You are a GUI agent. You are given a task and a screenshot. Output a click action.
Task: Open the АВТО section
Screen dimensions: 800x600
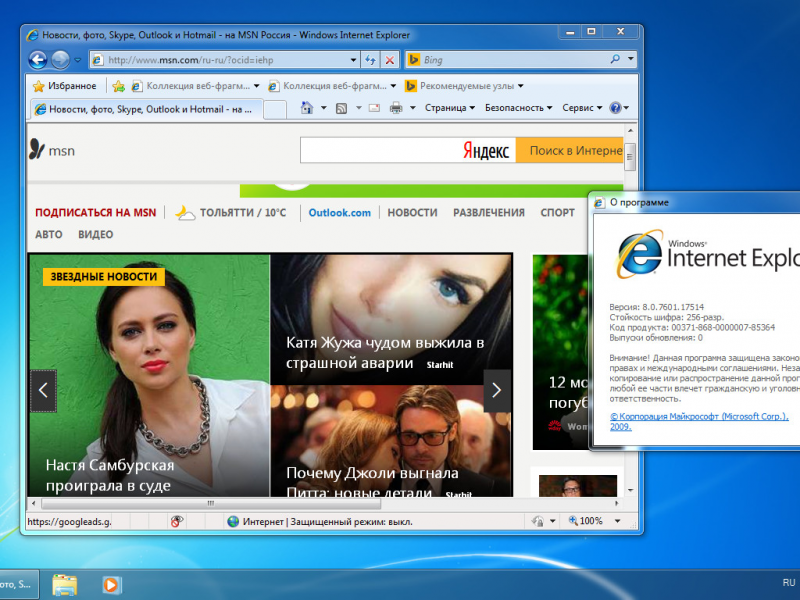click(48, 235)
